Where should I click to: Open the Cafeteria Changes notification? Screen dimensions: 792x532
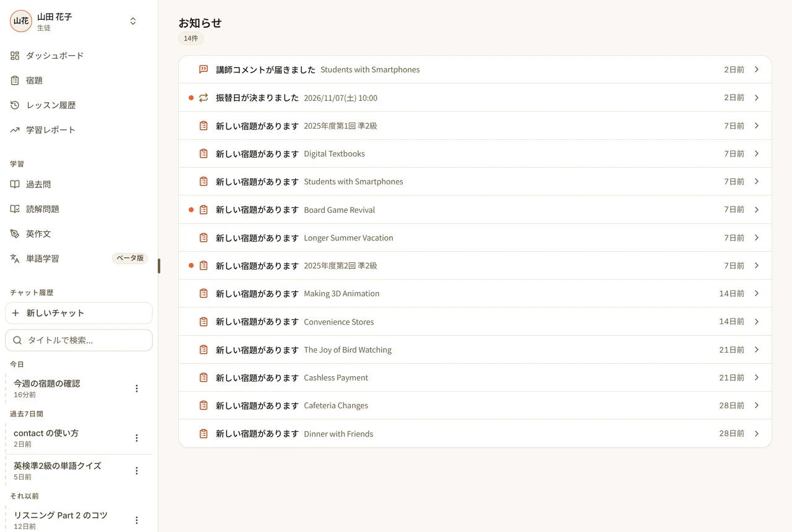point(475,405)
